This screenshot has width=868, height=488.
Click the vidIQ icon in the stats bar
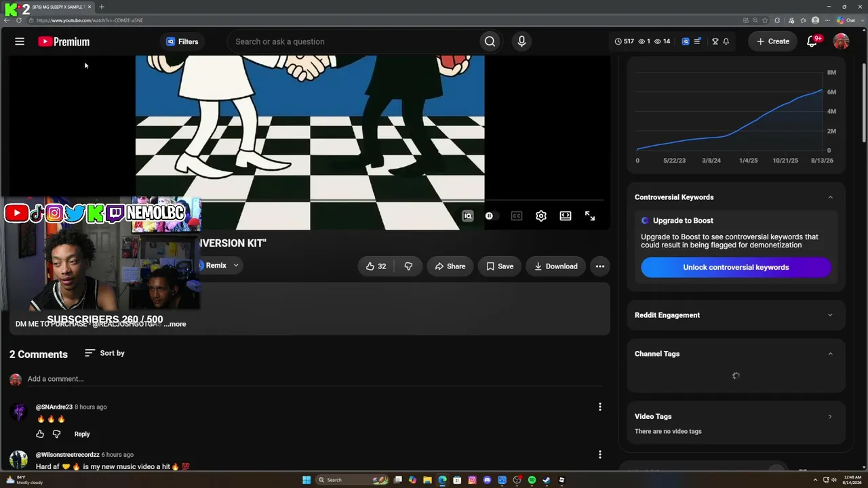686,41
